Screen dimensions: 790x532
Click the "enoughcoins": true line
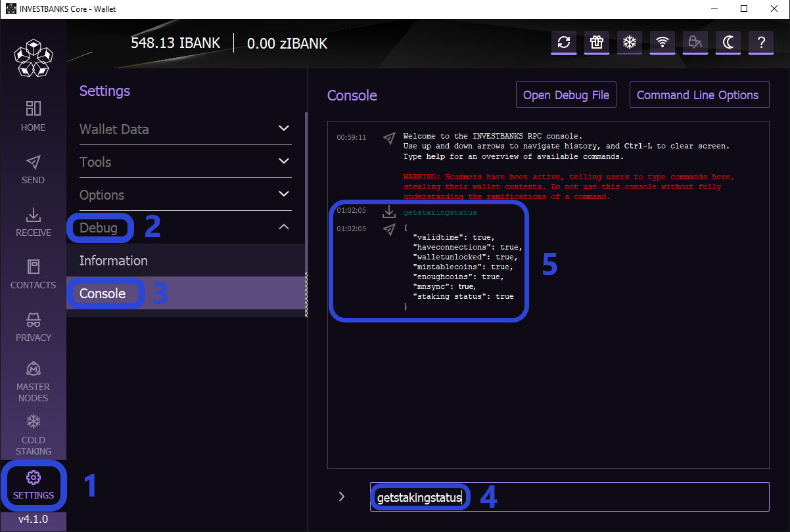click(x=459, y=277)
